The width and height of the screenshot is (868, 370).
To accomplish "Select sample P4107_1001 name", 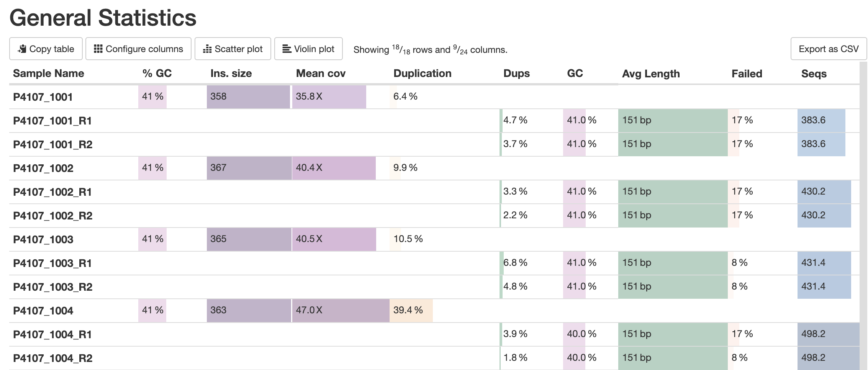I will point(42,97).
